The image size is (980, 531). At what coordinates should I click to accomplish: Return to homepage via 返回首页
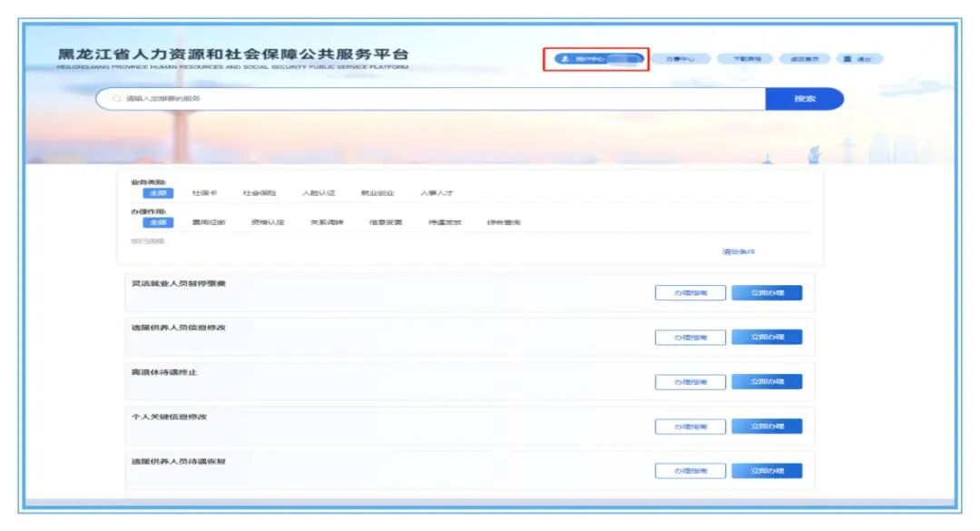point(804,59)
